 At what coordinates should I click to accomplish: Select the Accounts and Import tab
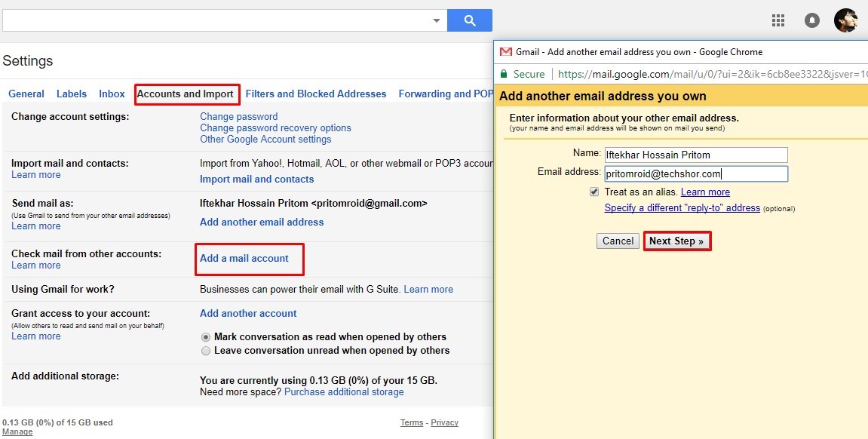pyautogui.click(x=185, y=94)
